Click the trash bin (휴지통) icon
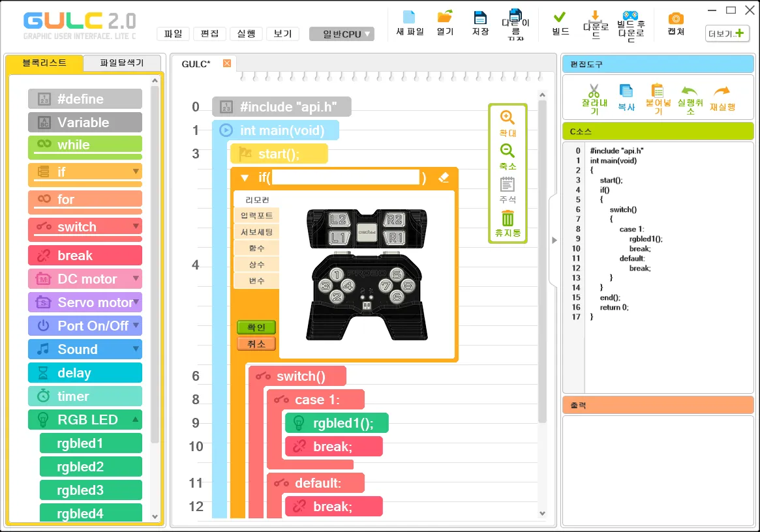 [x=508, y=218]
